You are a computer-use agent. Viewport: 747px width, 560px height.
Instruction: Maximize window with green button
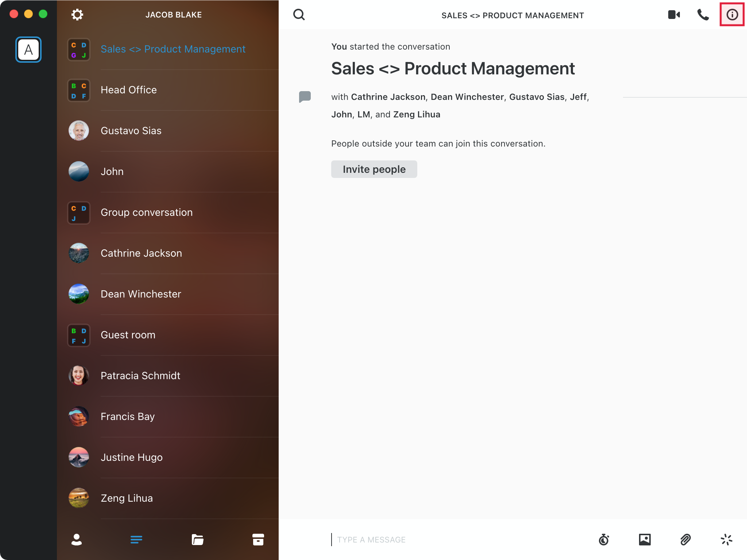click(43, 14)
